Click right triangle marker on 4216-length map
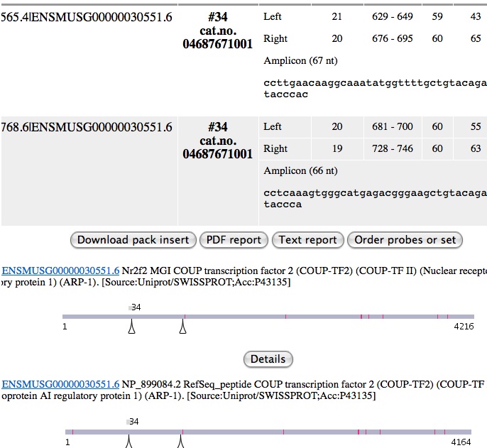 click(x=183, y=327)
